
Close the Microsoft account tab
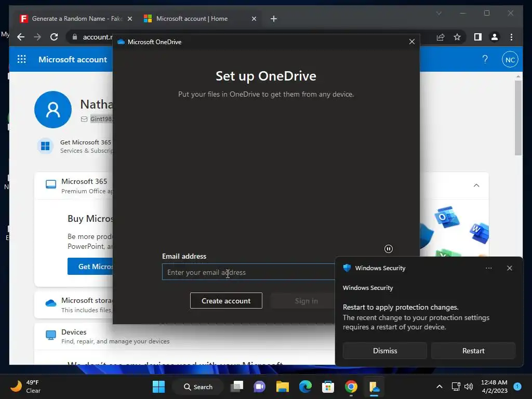pos(254,19)
